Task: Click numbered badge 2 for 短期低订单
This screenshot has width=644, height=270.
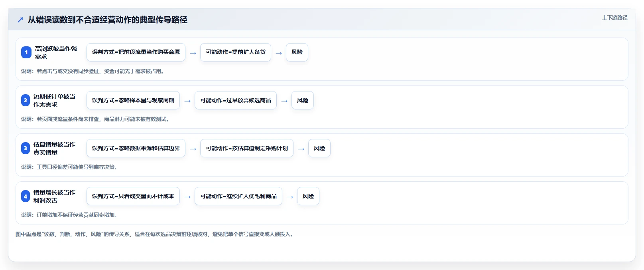Action: click(26, 100)
